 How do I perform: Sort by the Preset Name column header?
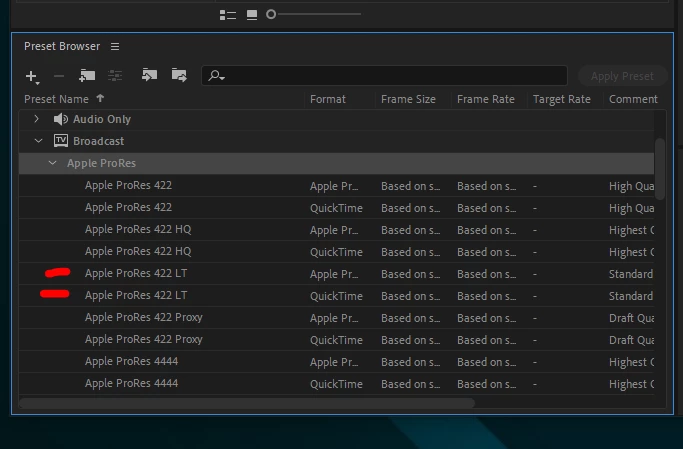(x=56, y=99)
